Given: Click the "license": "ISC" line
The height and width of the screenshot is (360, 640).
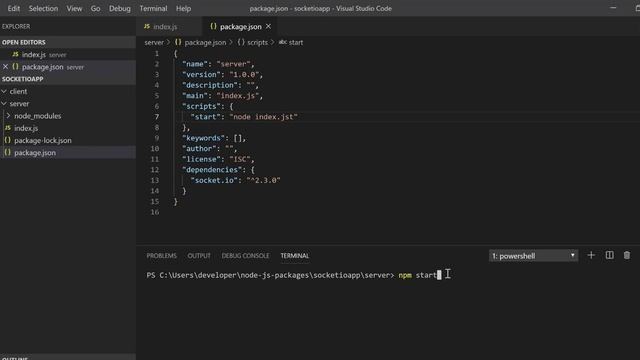Looking at the screenshot, I should click(x=218, y=159).
